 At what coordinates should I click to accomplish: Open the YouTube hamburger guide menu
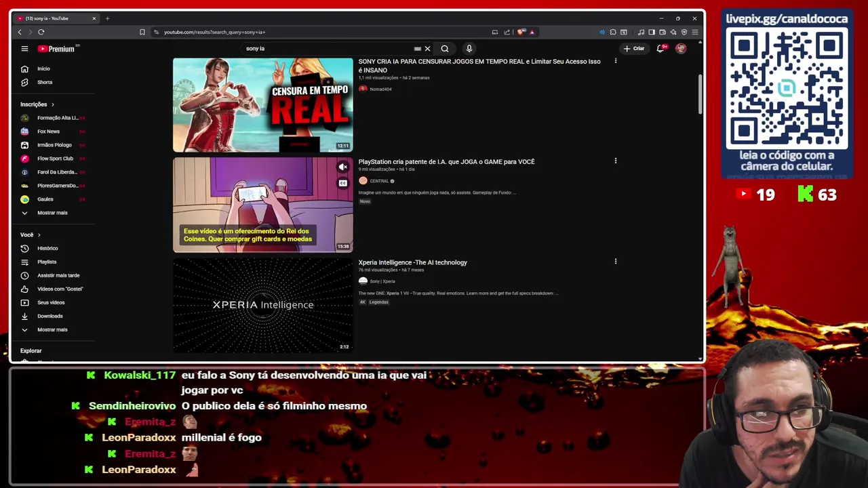point(24,49)
